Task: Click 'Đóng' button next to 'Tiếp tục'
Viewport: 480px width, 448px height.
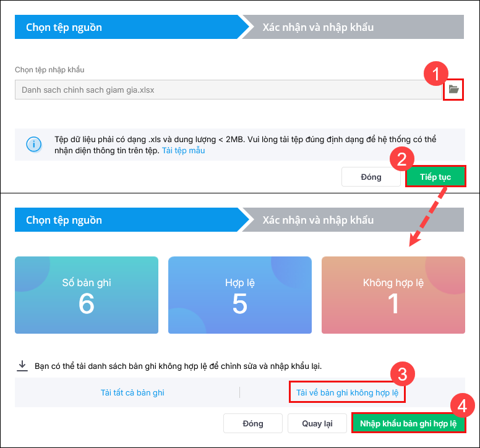Action: 371,177
